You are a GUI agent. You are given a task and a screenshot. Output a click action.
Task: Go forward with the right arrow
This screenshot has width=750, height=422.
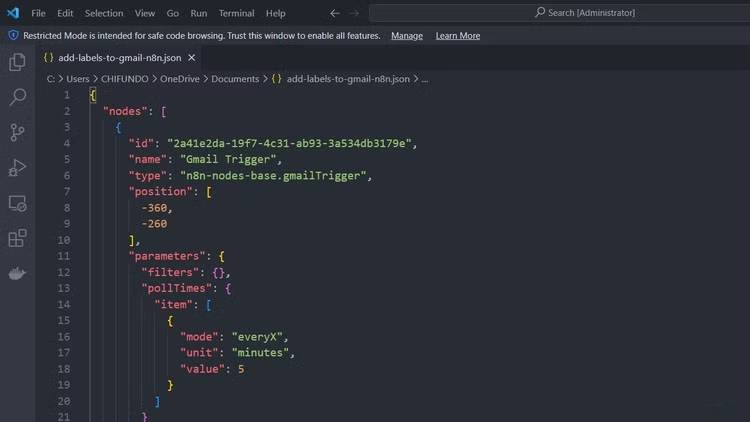click(354, 13)
